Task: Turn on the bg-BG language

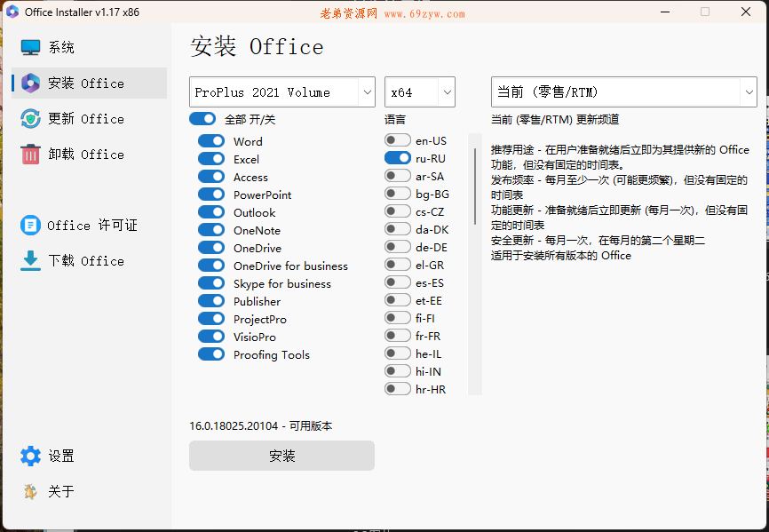Action: point(398,194)
